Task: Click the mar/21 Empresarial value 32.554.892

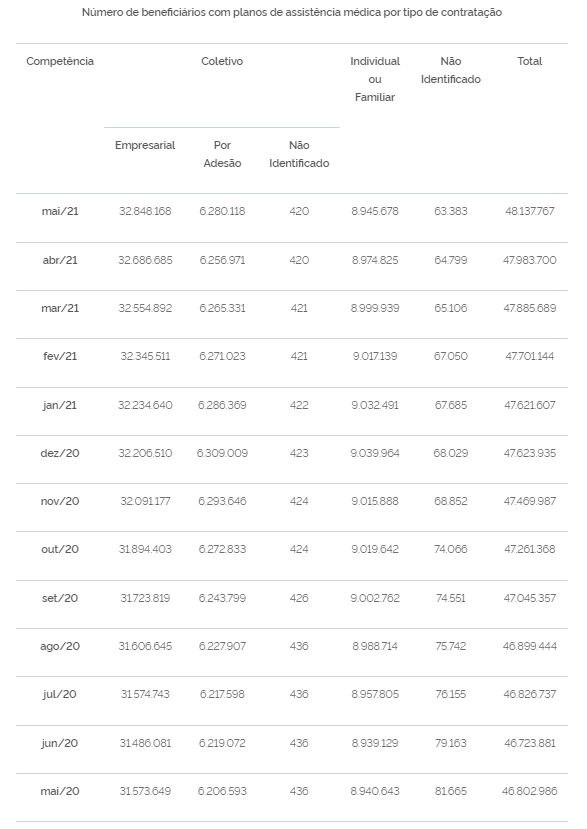Action: pos(145,308)
